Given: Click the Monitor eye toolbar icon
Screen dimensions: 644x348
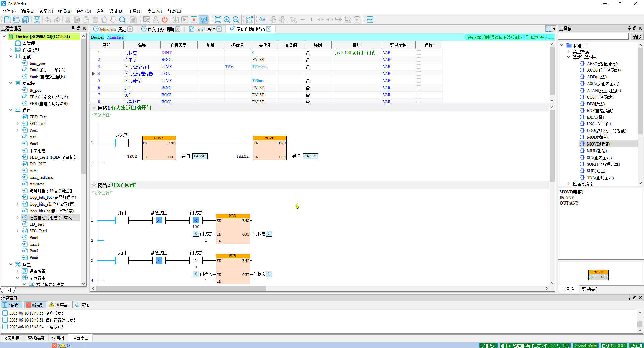Looking at the screenshot, I should click(203, 20).
